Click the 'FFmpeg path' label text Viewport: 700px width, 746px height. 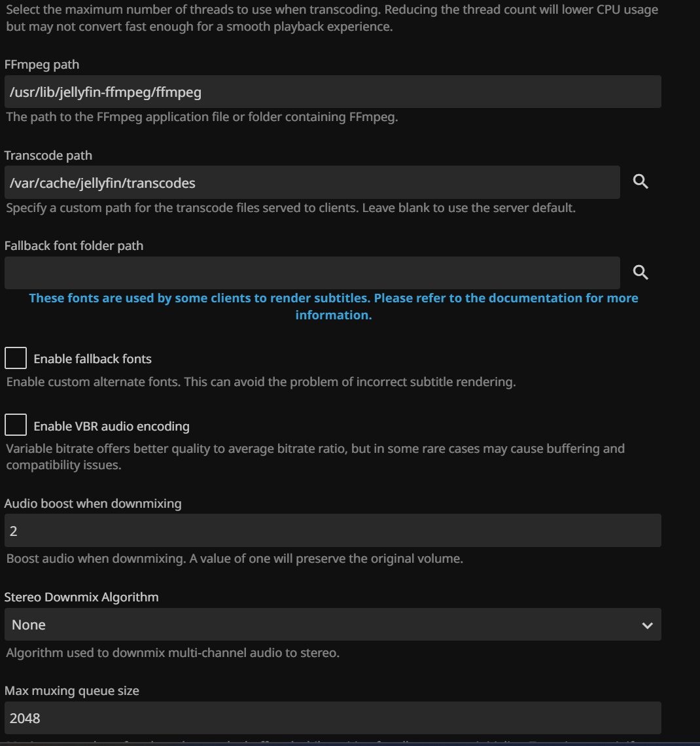(x=42, y=64)
